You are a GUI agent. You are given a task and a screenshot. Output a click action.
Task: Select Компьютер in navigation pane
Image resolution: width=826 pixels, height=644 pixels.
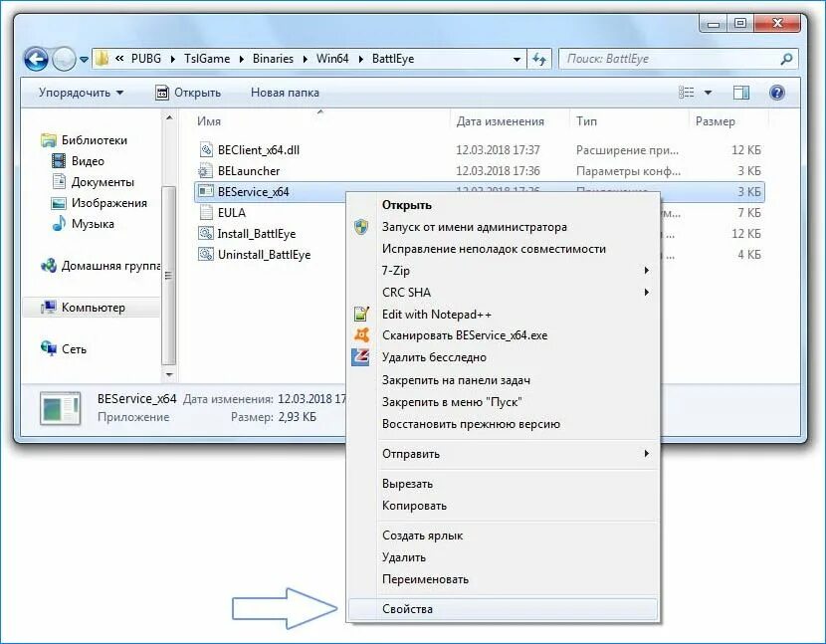(91, 308)
